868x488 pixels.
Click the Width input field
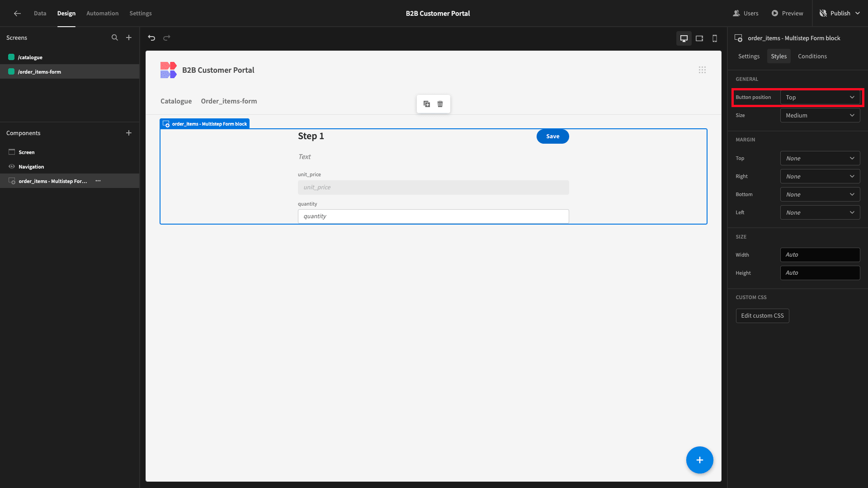click(x=820, y=255)
